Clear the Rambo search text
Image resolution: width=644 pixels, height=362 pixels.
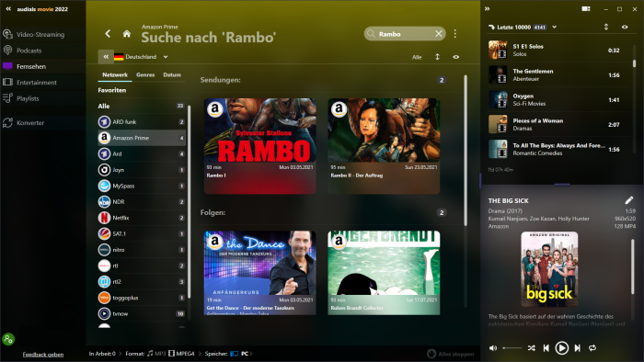point(438,34)
